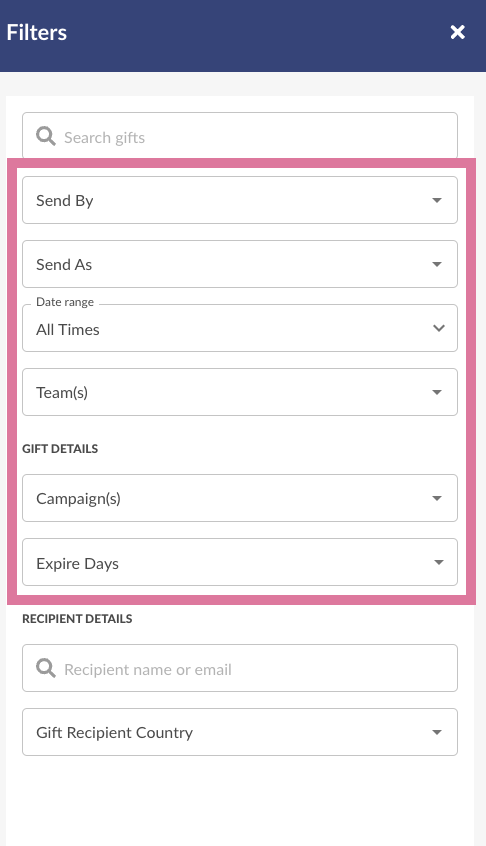Click the Filters panel title

(x=37, y=32)
